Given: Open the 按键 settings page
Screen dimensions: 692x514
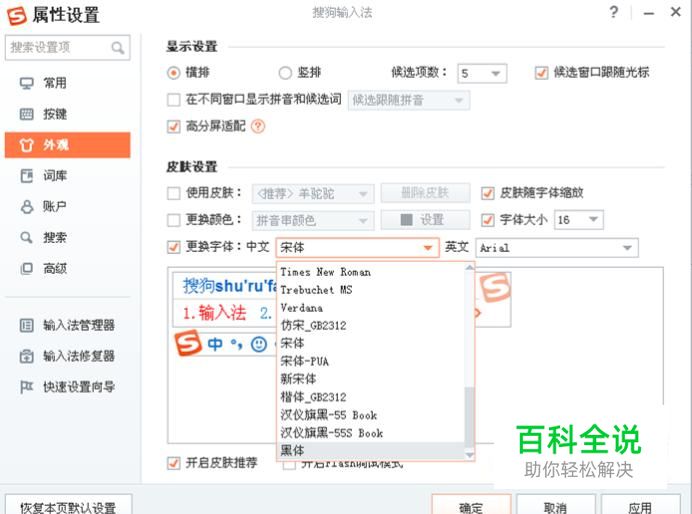Looking at the screenshot, I should coord(68,114).
